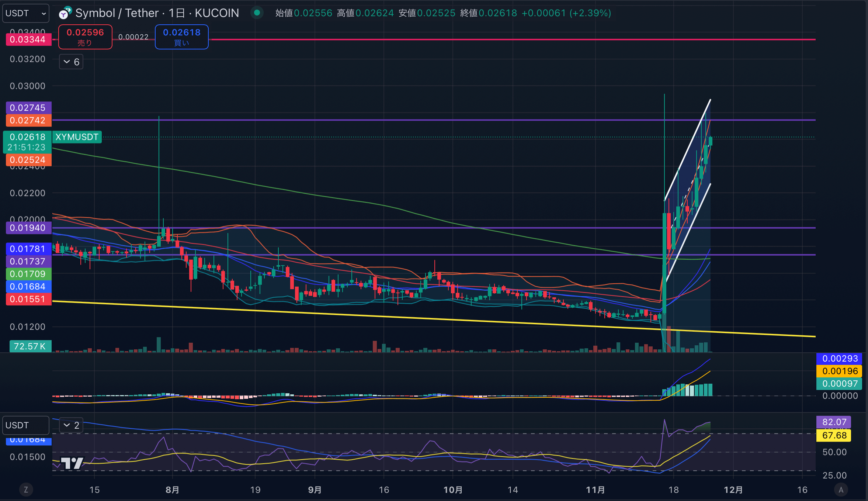Click the TradingView logo
The height and width of the screenshot is (501, 868).
(72, 463)
